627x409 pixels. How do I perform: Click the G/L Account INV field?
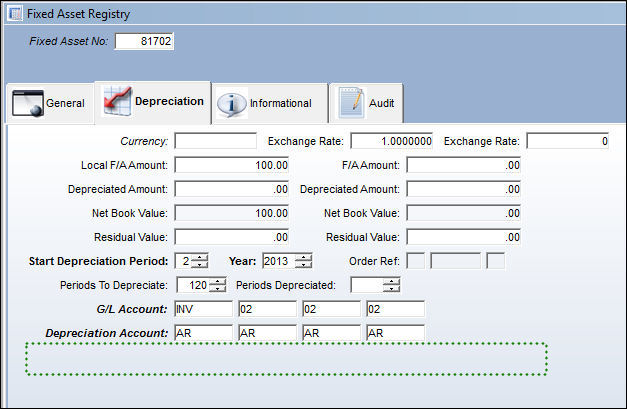[x=204, y=309]
